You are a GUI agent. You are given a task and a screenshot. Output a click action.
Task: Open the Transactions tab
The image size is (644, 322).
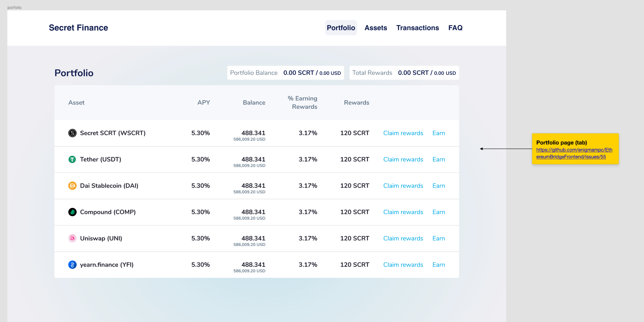[x=418, y=27]
